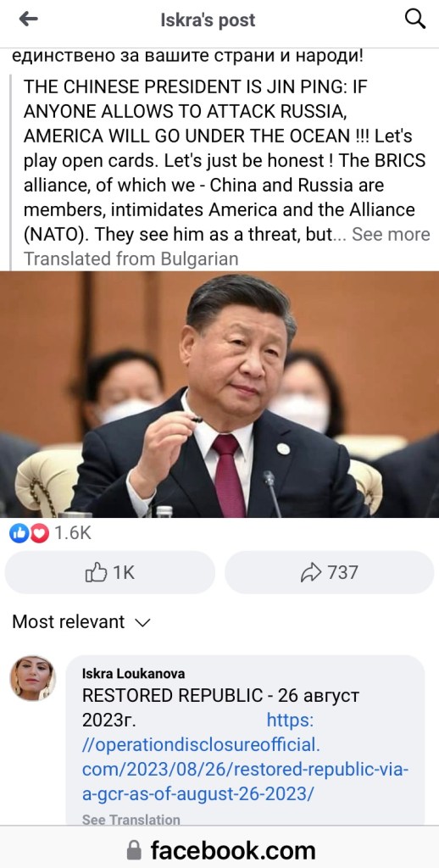Click Translated from Bulgarian label

[131, 259]
